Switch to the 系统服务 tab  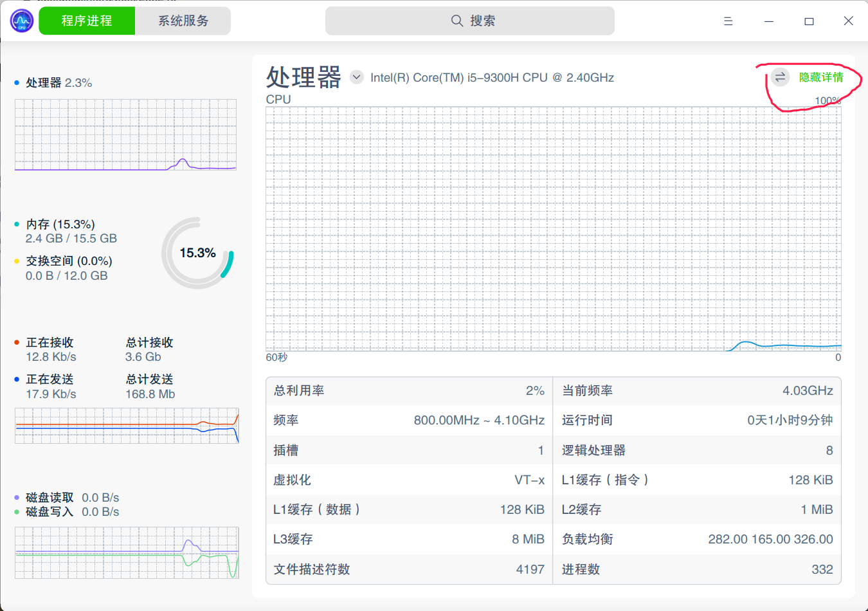183,21
